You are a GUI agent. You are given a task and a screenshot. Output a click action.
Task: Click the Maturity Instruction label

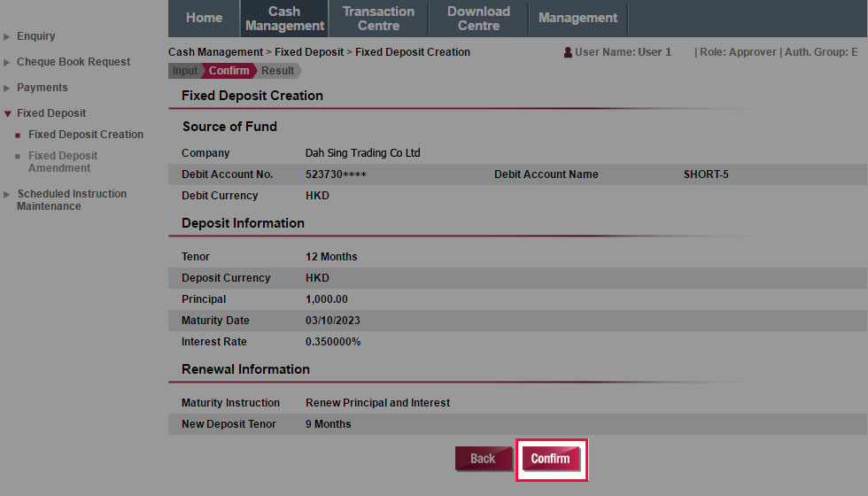tap(231, 403)
